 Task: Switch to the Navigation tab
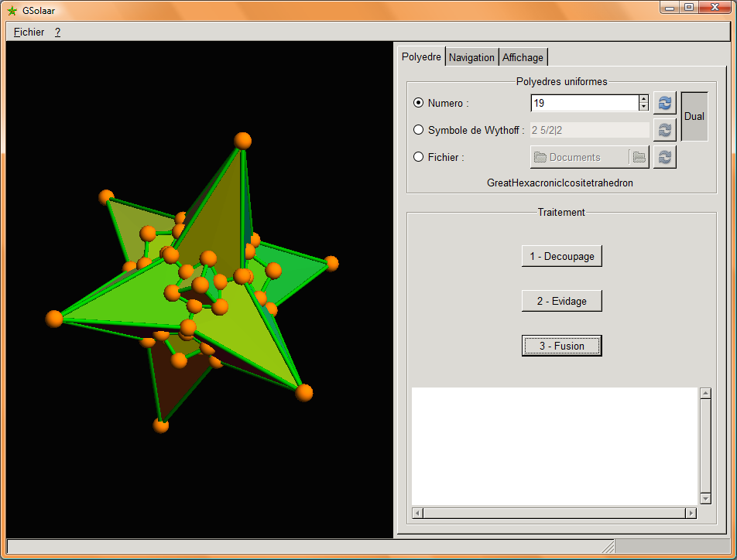[x=471, y=57]
